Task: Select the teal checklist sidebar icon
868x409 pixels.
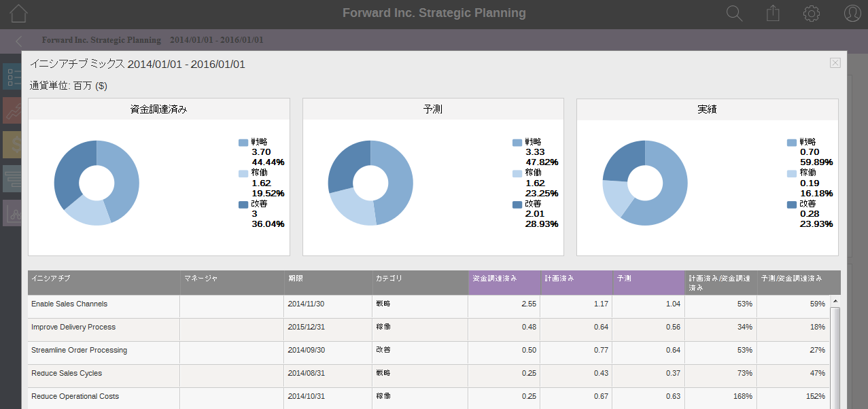Action: pyautogui.click(x=12, y=77)
